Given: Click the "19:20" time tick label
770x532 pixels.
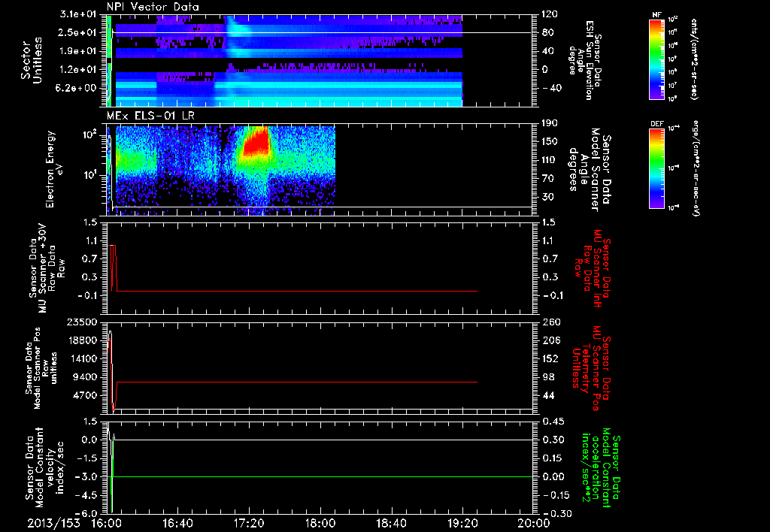Looking at the screenshot, I should (x=462, y=523).
